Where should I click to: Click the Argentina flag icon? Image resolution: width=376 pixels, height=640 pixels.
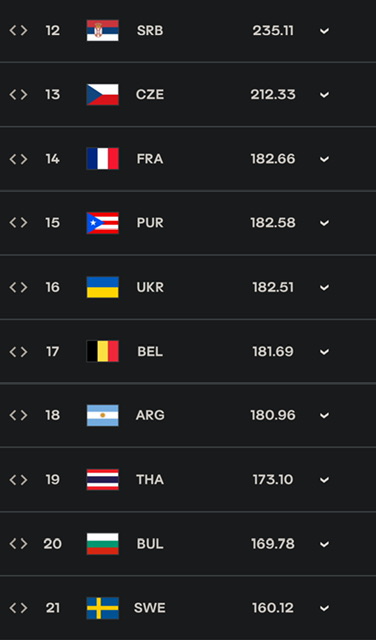[x=102, y=416]
